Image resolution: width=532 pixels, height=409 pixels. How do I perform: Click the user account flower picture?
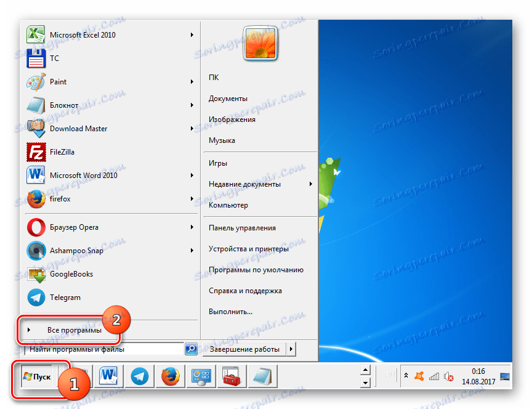pyautogui.click(x=260, y=44)
